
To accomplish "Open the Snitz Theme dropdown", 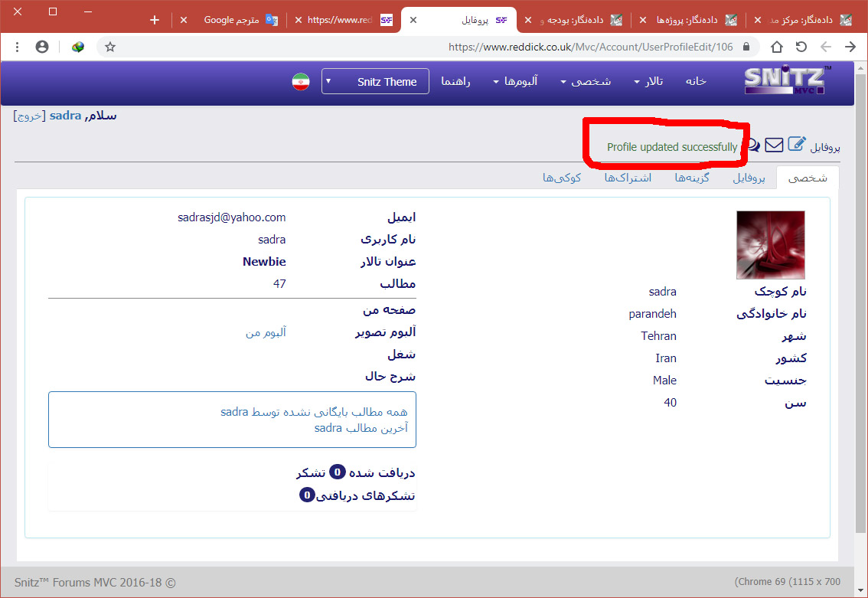I will coord(375,81).
